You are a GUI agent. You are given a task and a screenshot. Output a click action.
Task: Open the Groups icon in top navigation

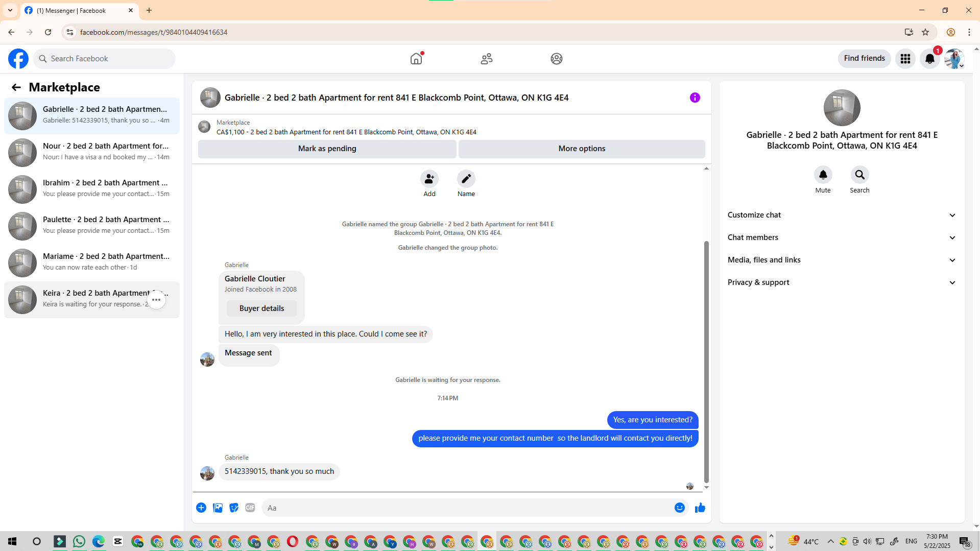tap(557, 59)
